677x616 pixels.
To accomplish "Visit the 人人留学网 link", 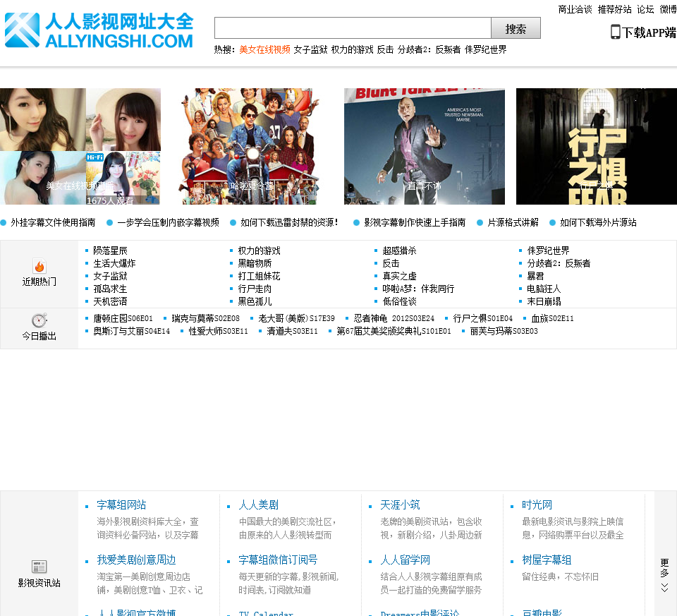I will [405, 560].
